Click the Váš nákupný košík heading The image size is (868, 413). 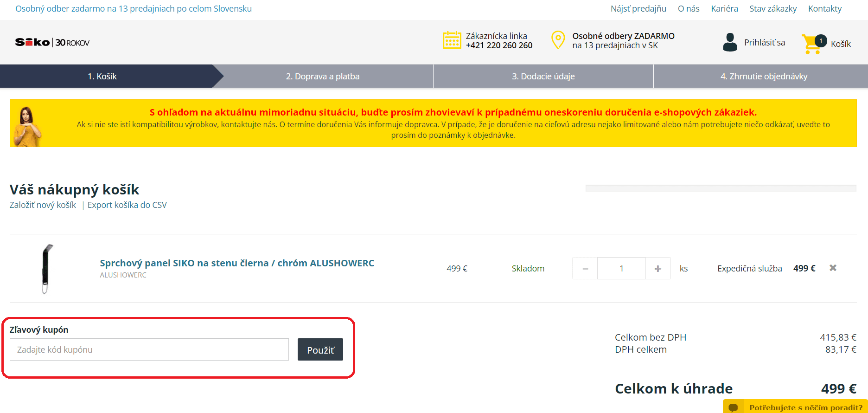point(74,189)
